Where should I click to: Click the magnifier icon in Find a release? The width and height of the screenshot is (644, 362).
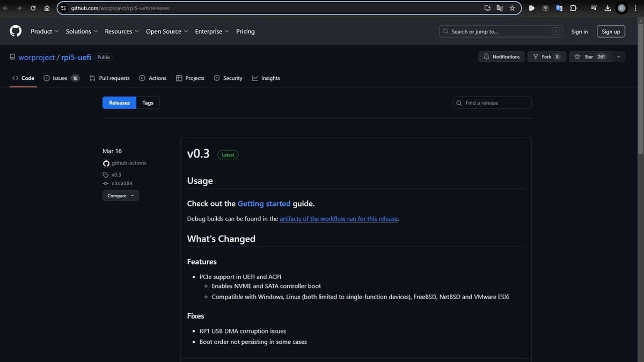(459, 103)
